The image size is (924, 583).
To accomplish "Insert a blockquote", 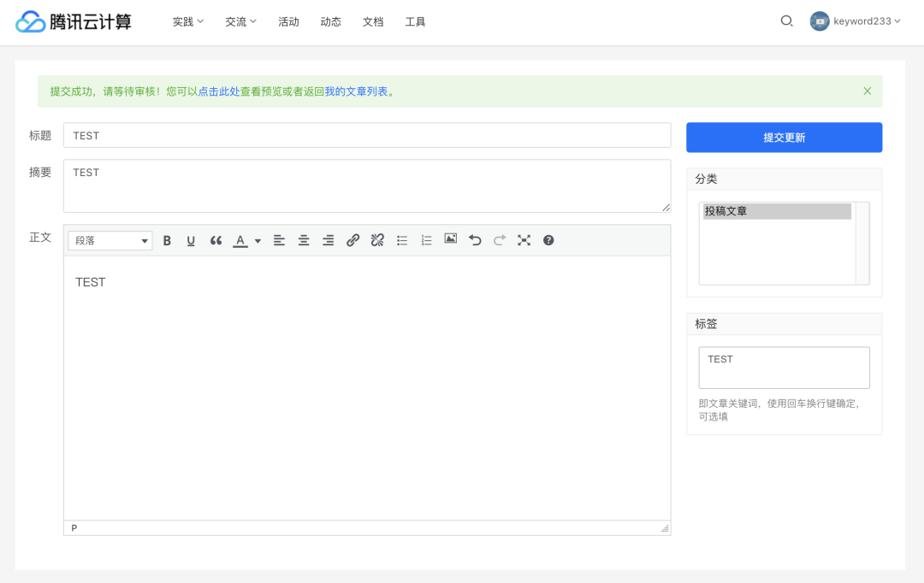I will (x=216, y=240).
